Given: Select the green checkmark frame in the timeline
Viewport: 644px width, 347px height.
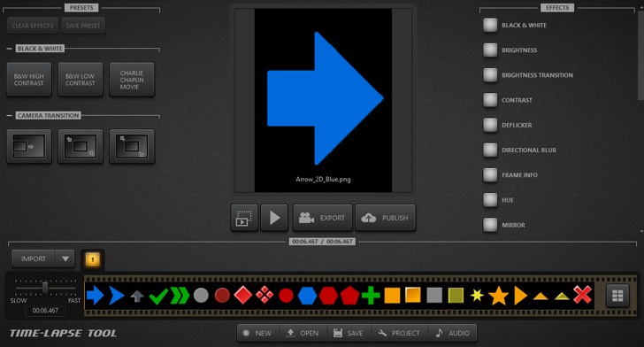Looking at the screenshot, I should coord(158,296).
